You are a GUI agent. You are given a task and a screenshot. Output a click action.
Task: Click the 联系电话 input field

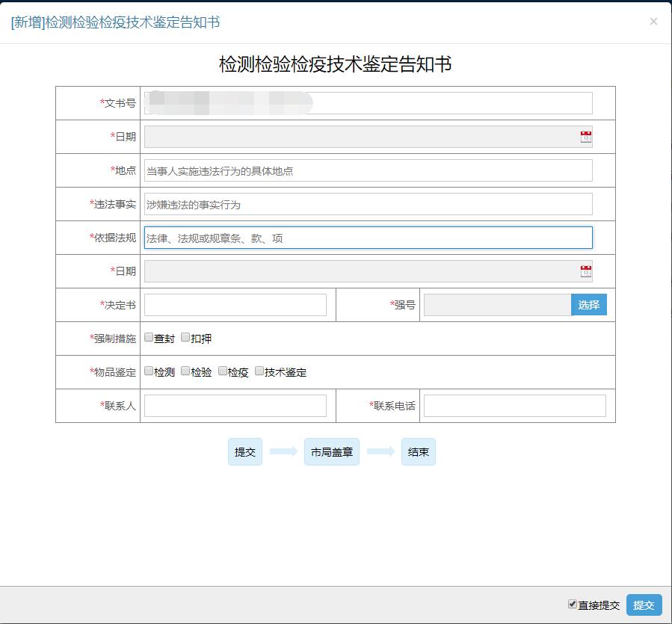point(515,406)
